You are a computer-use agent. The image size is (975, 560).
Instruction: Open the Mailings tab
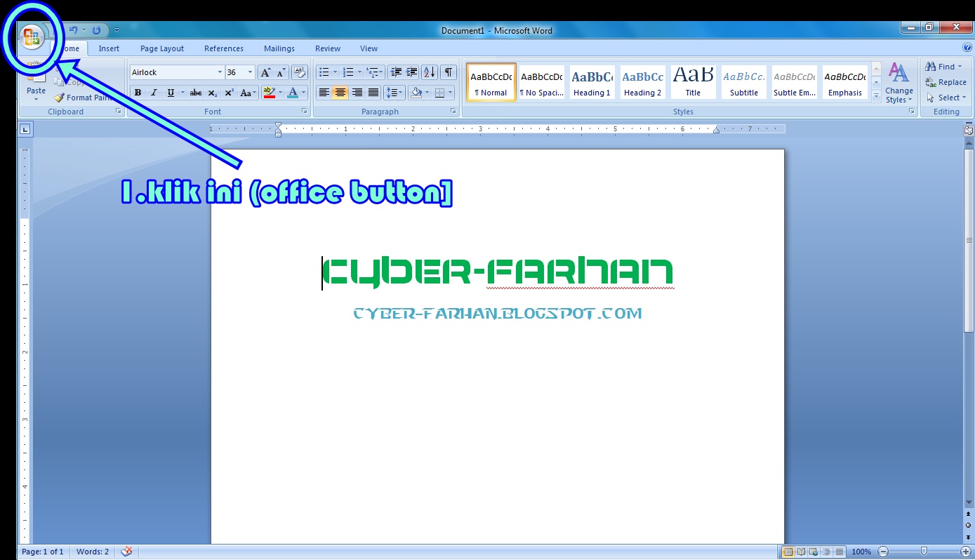coord(279,48)
